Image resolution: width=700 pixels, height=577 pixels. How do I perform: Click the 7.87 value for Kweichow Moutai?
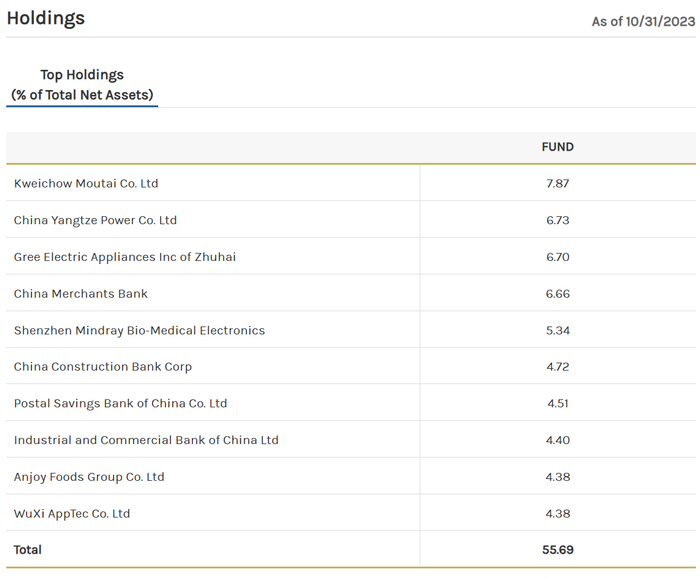[x=557, y=184]
